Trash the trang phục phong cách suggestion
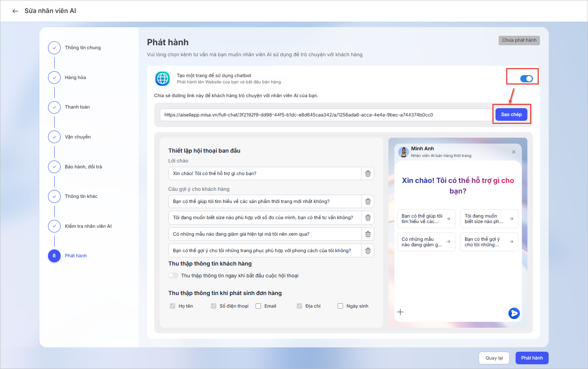The image size is (588, 369). coord(368,251)
